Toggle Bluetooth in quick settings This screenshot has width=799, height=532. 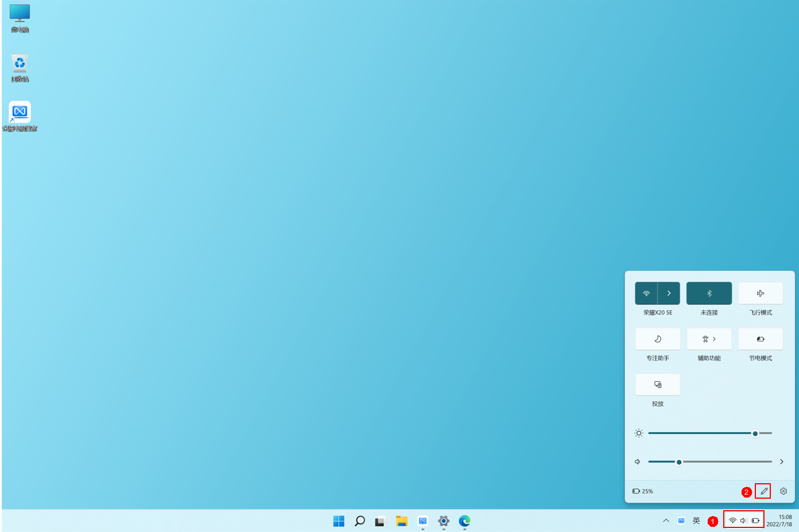pyautogui.click(x=709, y=293)
